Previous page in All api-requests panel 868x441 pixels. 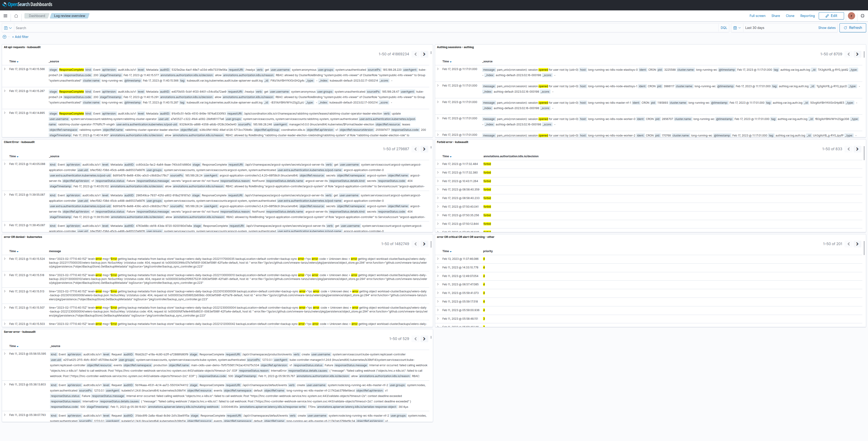(x=415, y=54)
